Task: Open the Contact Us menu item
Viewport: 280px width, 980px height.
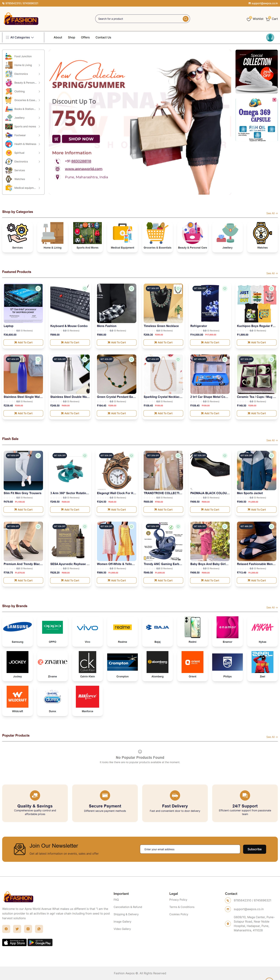Action: click(103, 37)
